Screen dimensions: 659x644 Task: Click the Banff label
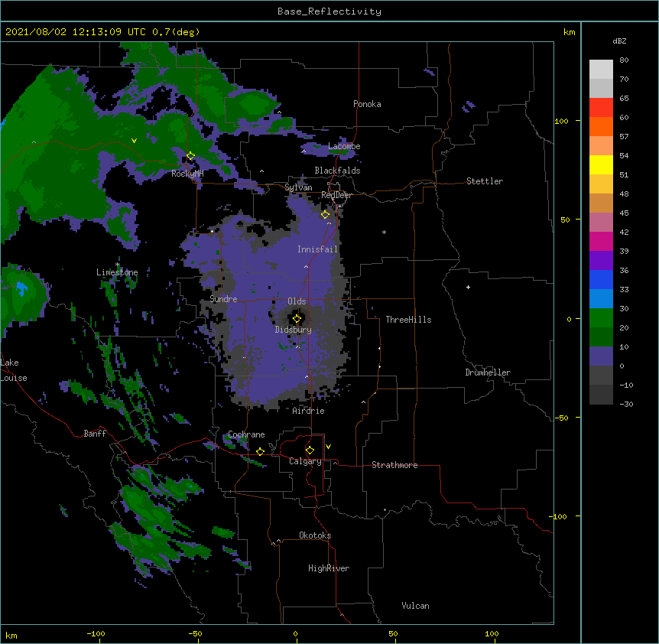coord(95,434)
